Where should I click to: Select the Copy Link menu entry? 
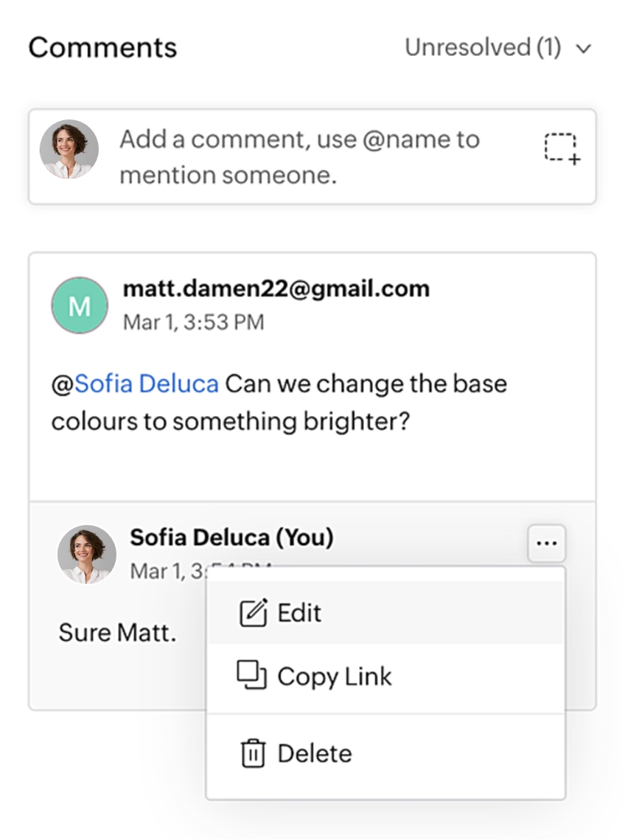tap(334, 676)
